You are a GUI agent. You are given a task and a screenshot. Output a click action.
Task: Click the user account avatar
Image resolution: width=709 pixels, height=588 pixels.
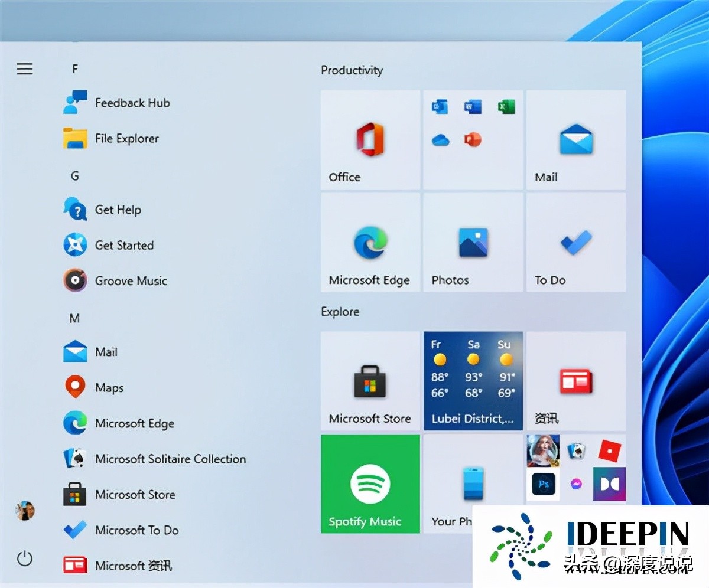click(25, 511)
